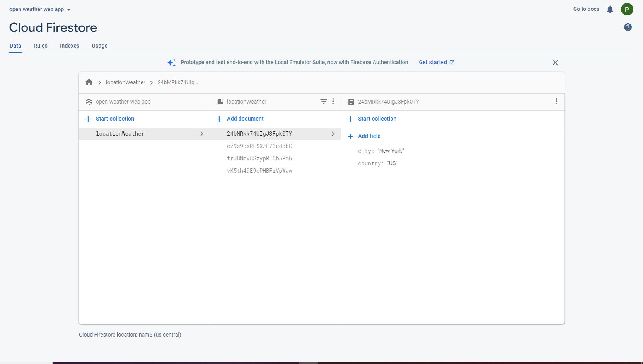The height and width of the screenshot is (364, 643).
Task: Click the city field value "New York"
Action: tap(391, 151)
